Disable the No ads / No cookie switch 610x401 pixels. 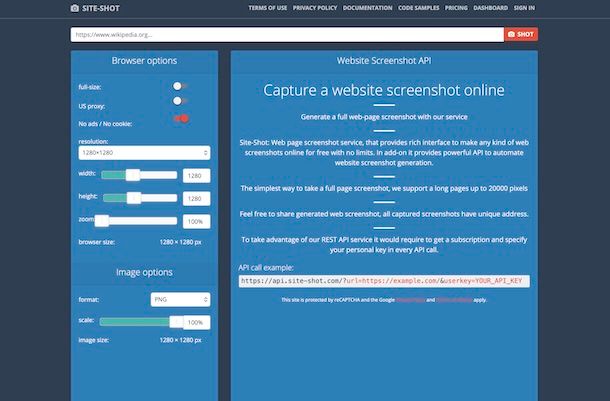click(181, 118)
